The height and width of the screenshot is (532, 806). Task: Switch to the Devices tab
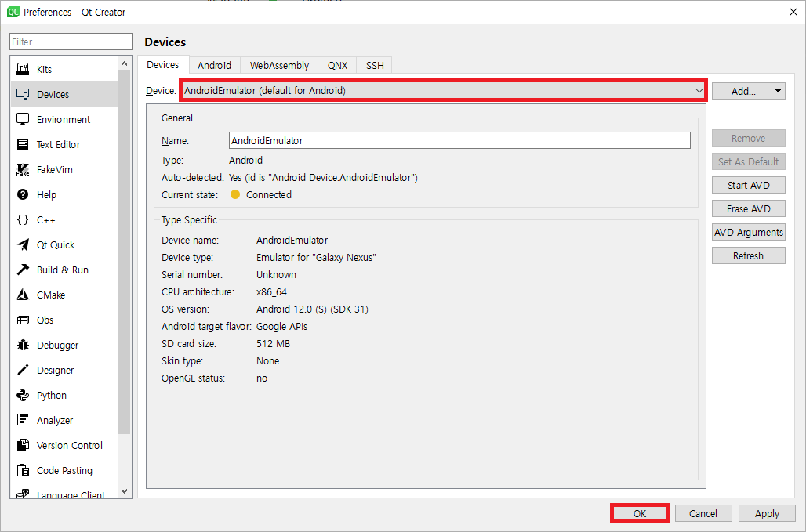pos(163,65)
